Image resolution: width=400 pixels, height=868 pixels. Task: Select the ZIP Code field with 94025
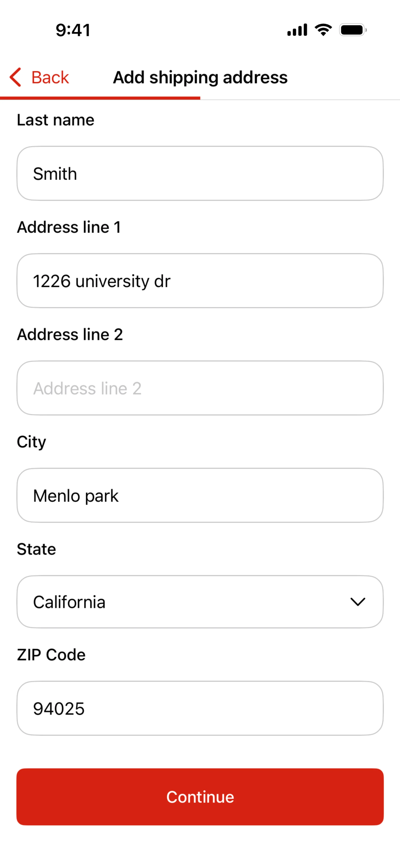(x=200, y=708)
